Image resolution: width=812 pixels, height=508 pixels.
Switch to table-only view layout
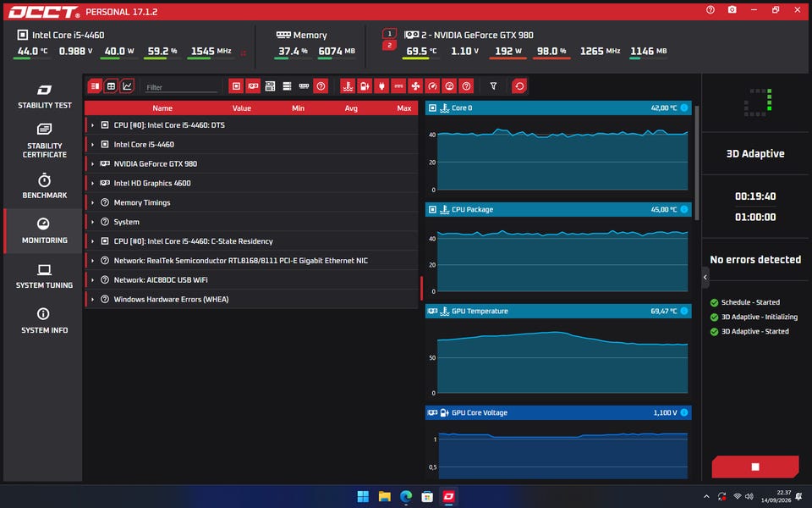pos(111,86)
